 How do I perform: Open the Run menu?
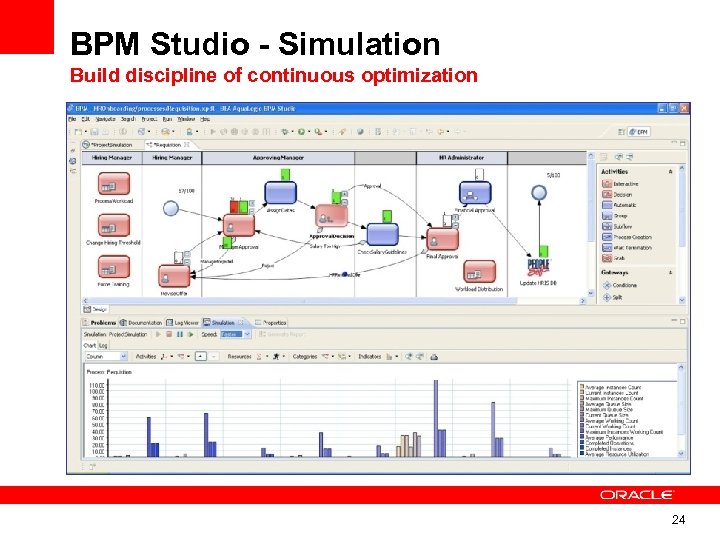[167, 119]
